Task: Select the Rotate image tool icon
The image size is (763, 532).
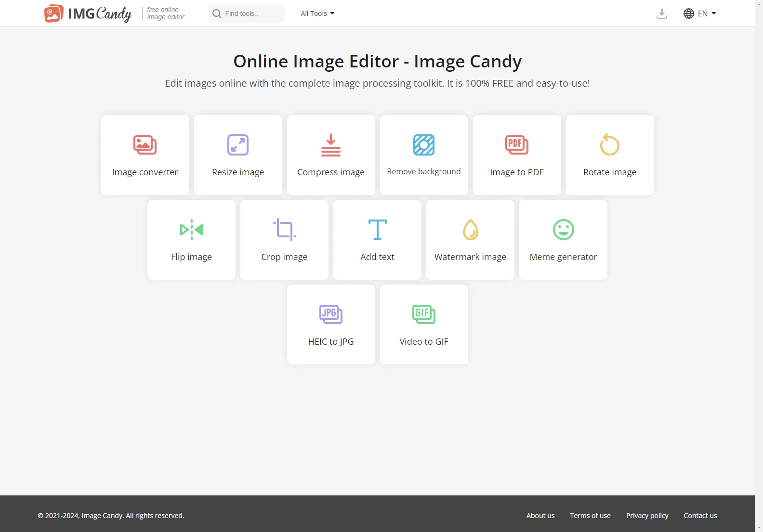Action: tap(610, 144)
